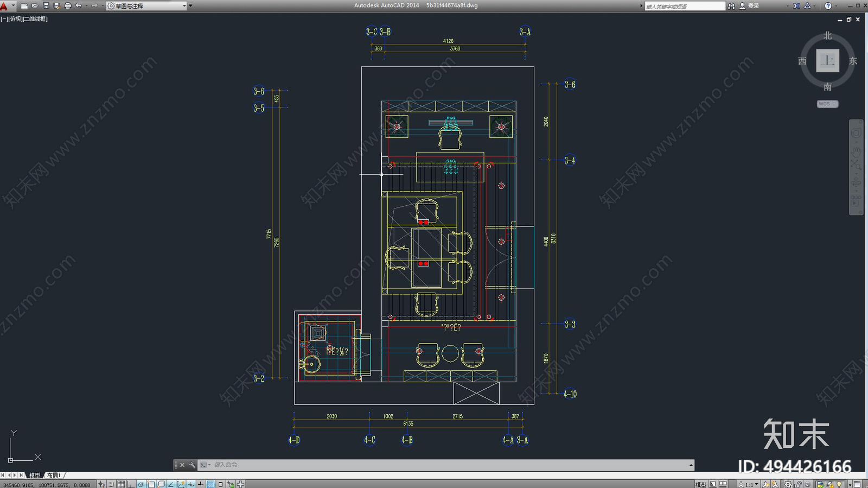Toggle Clean Screen in the status bar
Image resolution: width=868 pixels, height=488 pixels.
point(858,484)
